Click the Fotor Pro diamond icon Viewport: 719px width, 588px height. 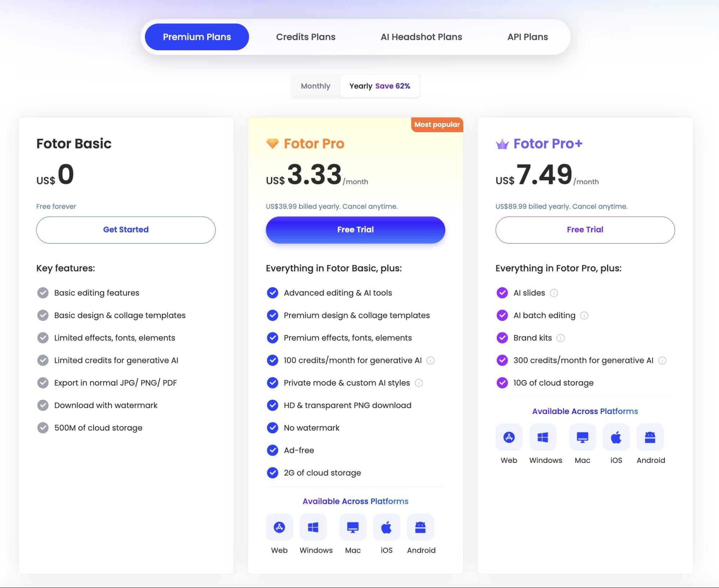pos(272,143)
